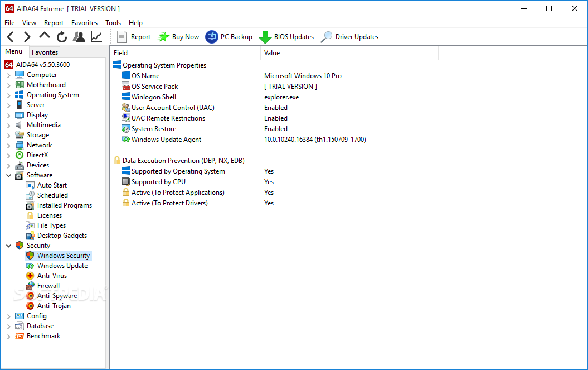Select the File Types icon
Viewport: 588px width, 370px height.
point(30,225)
